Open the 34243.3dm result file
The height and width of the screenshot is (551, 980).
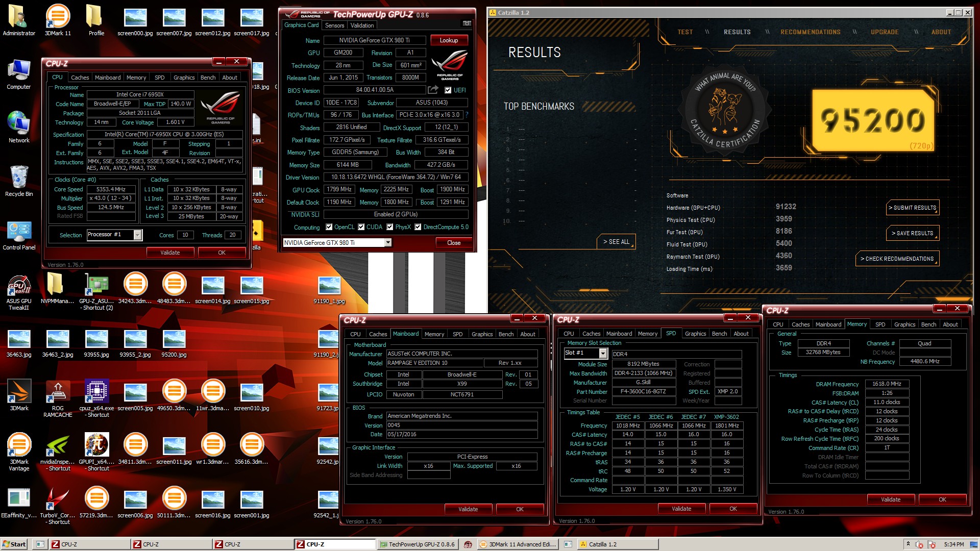[135, 288]
